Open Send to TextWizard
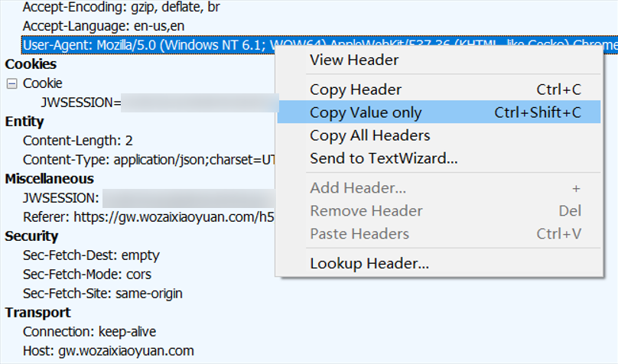Viewport: 618px width, 364px height. [383, 159]
